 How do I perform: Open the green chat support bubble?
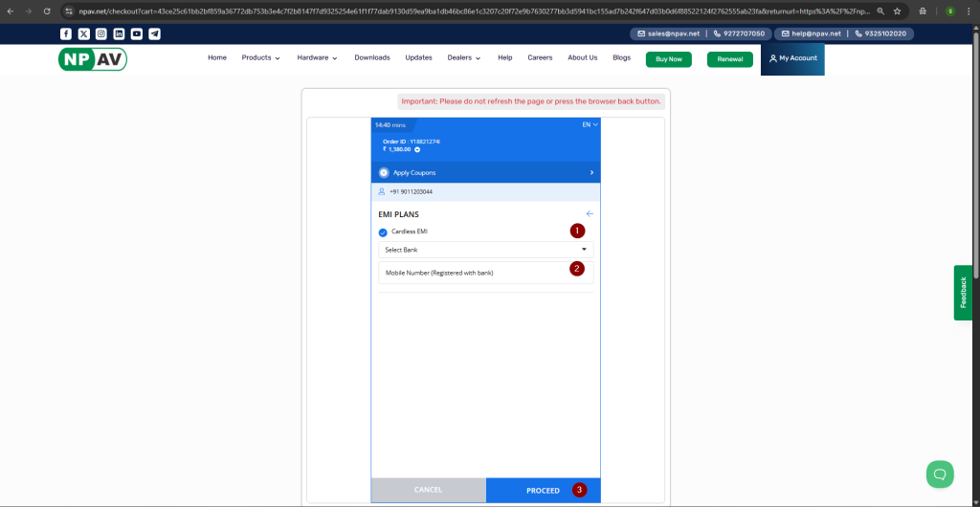tap(940, 474)
